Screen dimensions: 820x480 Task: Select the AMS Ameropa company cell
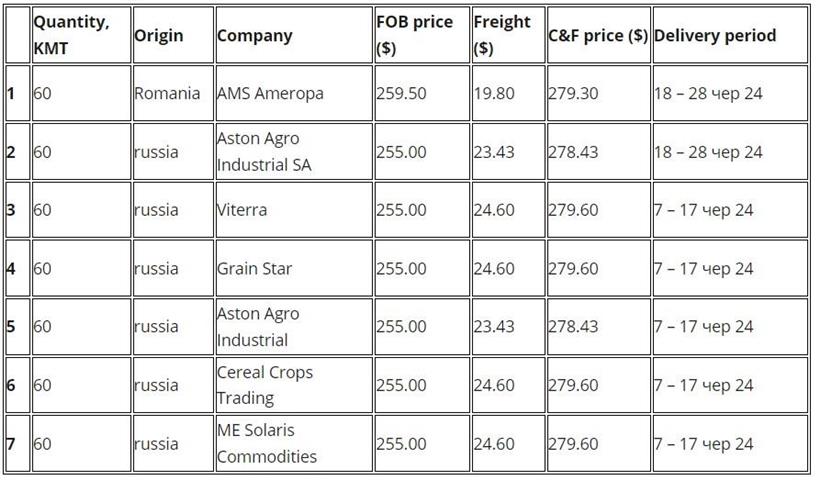coord(270,93)
